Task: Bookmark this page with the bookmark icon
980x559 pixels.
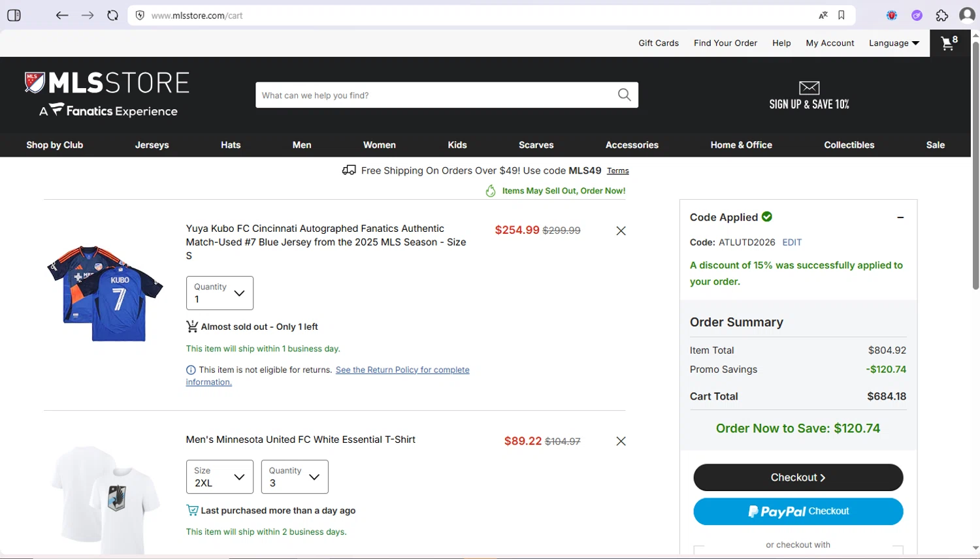Action: point(841,15)
